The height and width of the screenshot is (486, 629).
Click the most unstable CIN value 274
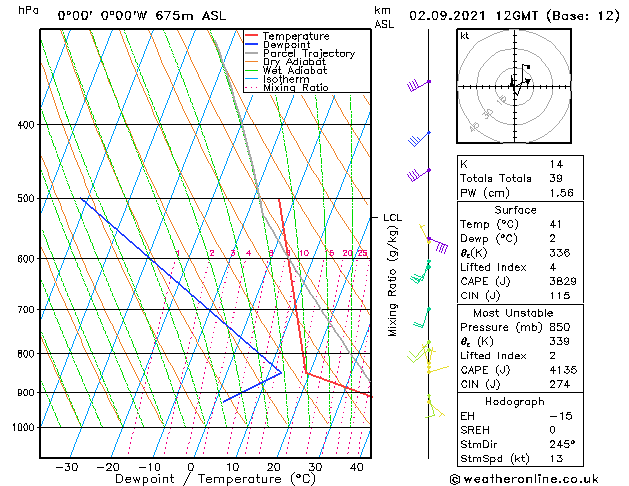[x=560, y=384]
